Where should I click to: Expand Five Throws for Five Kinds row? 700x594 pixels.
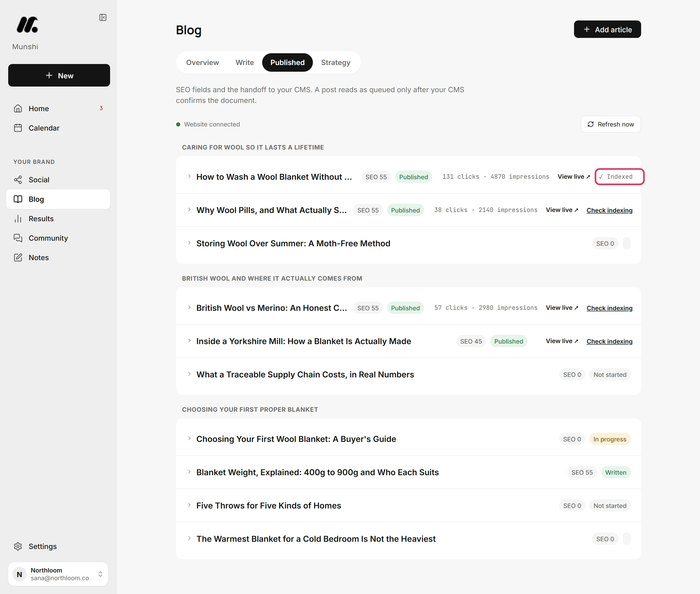pos(189,505)
